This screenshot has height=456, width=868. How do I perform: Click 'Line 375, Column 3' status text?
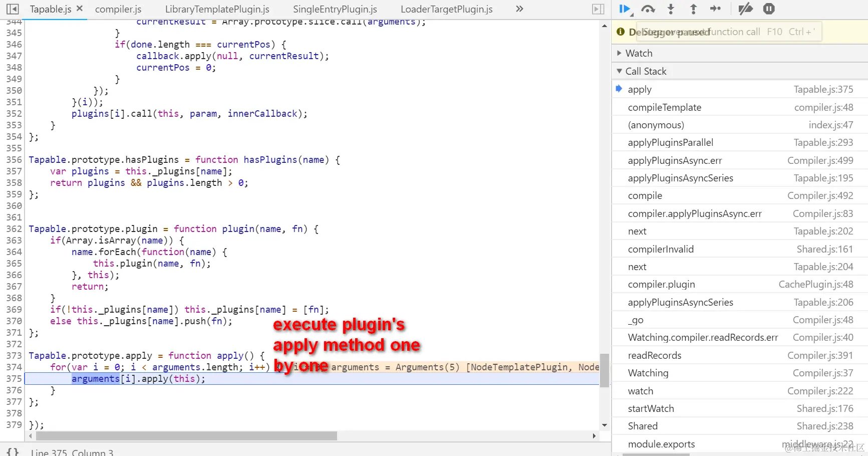[72, 452]
